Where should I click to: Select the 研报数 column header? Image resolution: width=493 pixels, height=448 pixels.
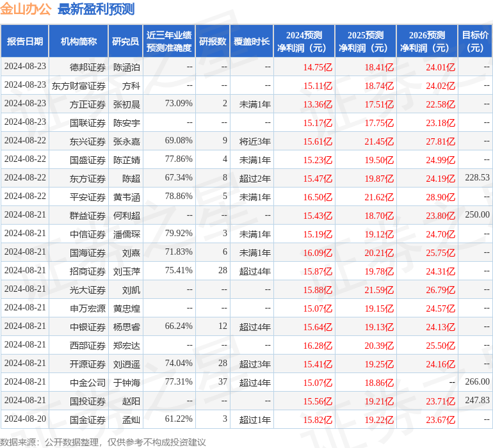tap(213, 41)
